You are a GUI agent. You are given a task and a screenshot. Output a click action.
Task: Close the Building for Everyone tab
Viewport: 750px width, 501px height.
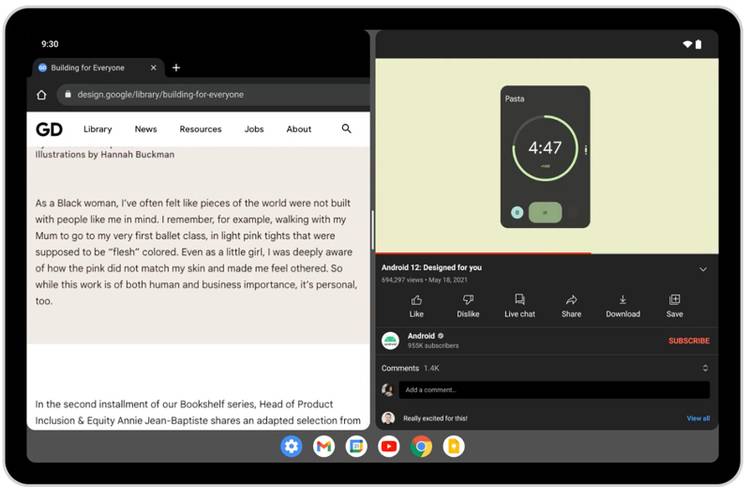pos(154,67)
